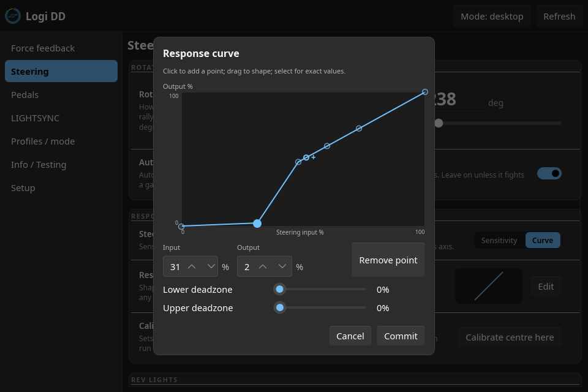
Task: Commit the response curve changes
Action: [x=401, y=336]
